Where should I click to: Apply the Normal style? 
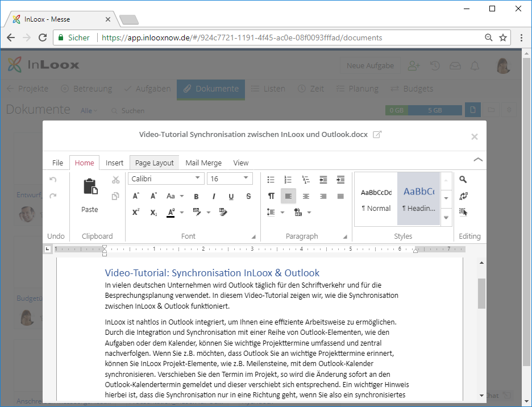tap(376, 199)
